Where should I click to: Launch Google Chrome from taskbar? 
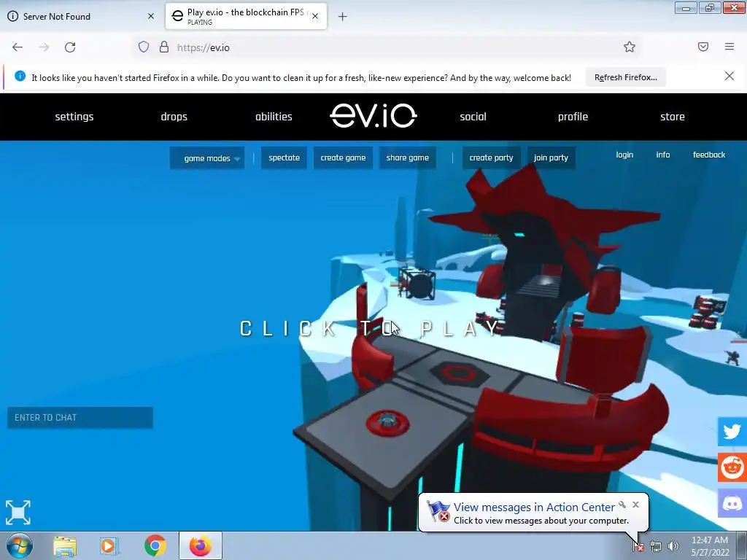click(155, 545)
